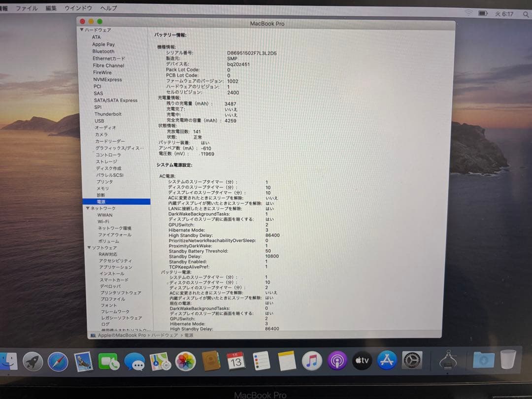This screenshot has width=532, height=399.
Task: Open System Preferences from the Dock
Action: click(x=411, y=361)
